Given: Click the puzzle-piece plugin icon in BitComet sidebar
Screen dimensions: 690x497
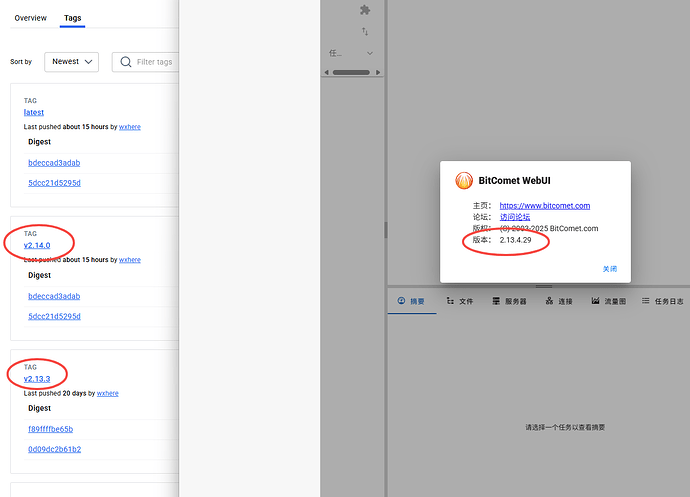Looking at the screenshot, I should tap(365, 10).
